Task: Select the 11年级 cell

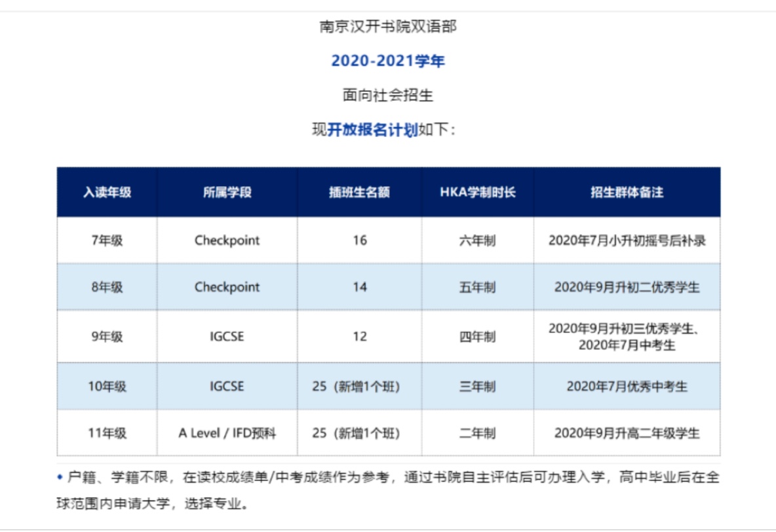Action: (107, 433)
